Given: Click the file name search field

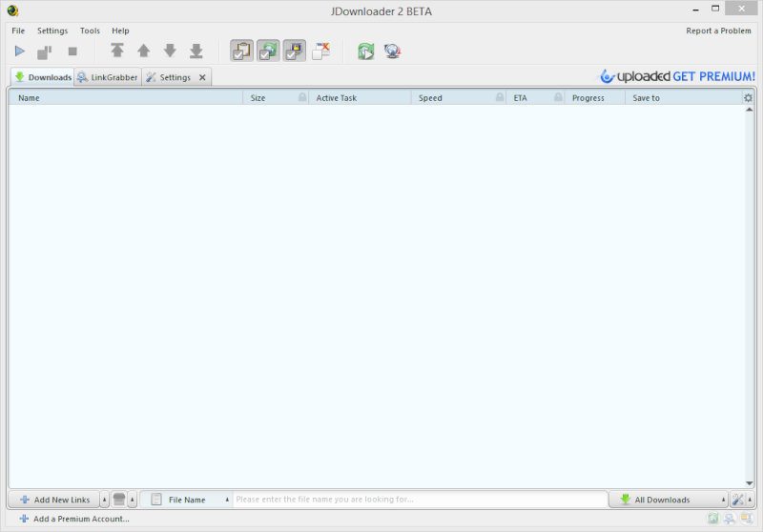Looking at the screenshot, I should tap(420, 500).
